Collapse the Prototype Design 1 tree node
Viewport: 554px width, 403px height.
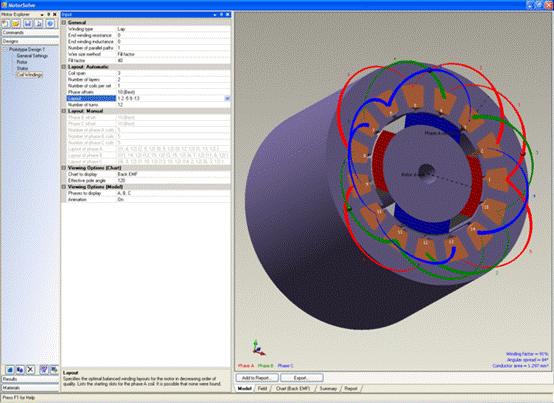[5, 49]
